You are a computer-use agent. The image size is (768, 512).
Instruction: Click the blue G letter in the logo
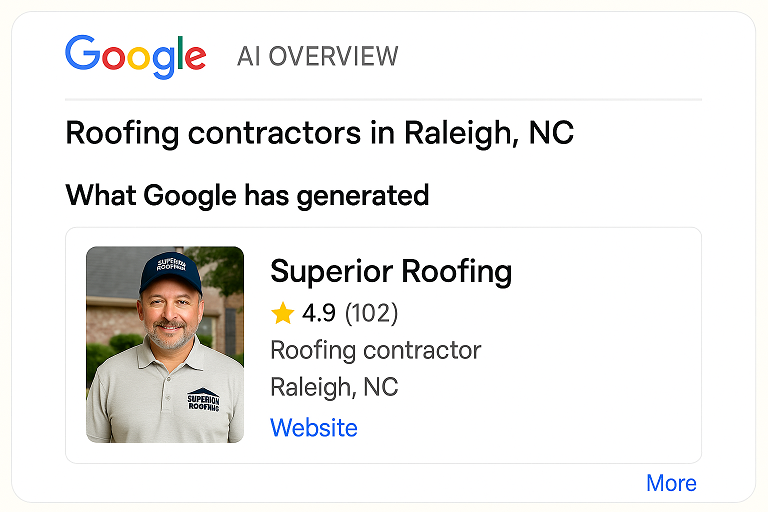pyautogui.click(x=82, y=54)
